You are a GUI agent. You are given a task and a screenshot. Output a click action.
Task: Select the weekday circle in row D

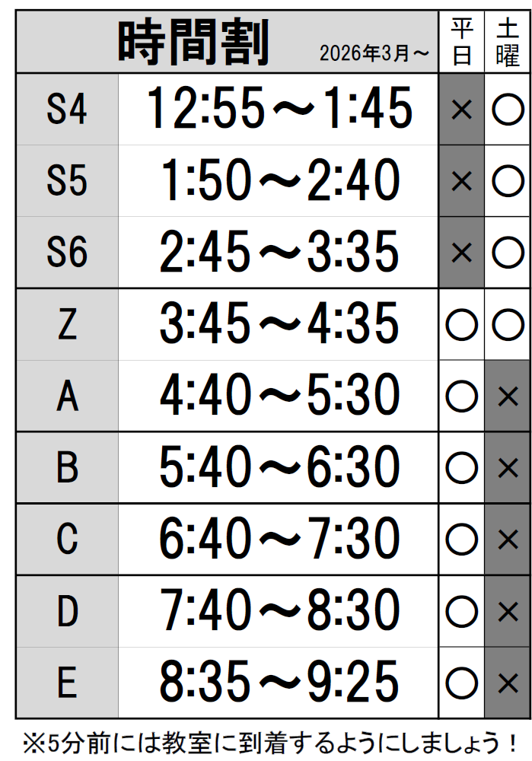click(461, 610)
